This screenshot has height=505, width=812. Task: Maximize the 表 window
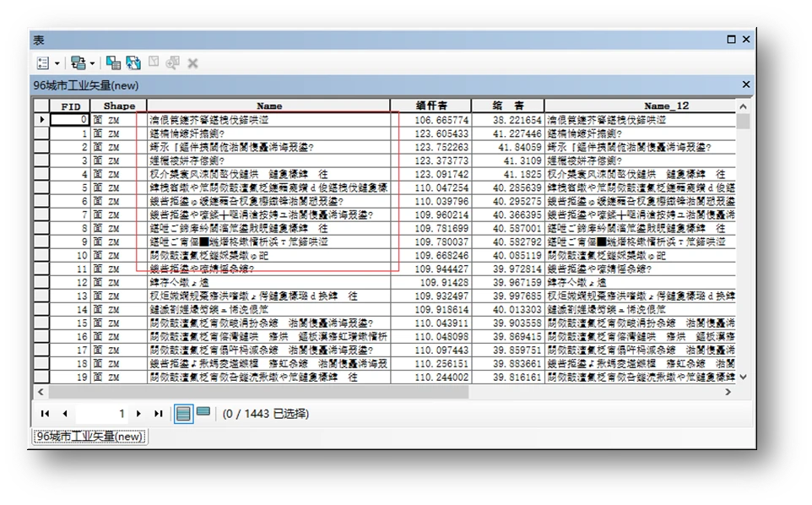(x=731, y=40)
